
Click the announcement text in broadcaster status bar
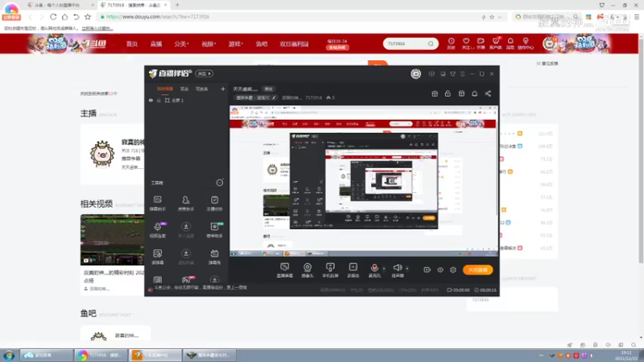pyautogui.click(x=200, y=288)
